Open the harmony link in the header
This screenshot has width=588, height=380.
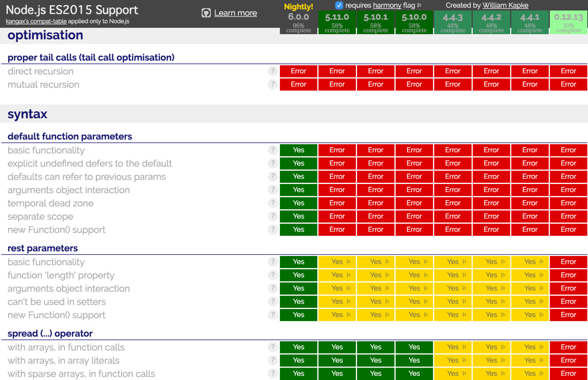point(387,5)
